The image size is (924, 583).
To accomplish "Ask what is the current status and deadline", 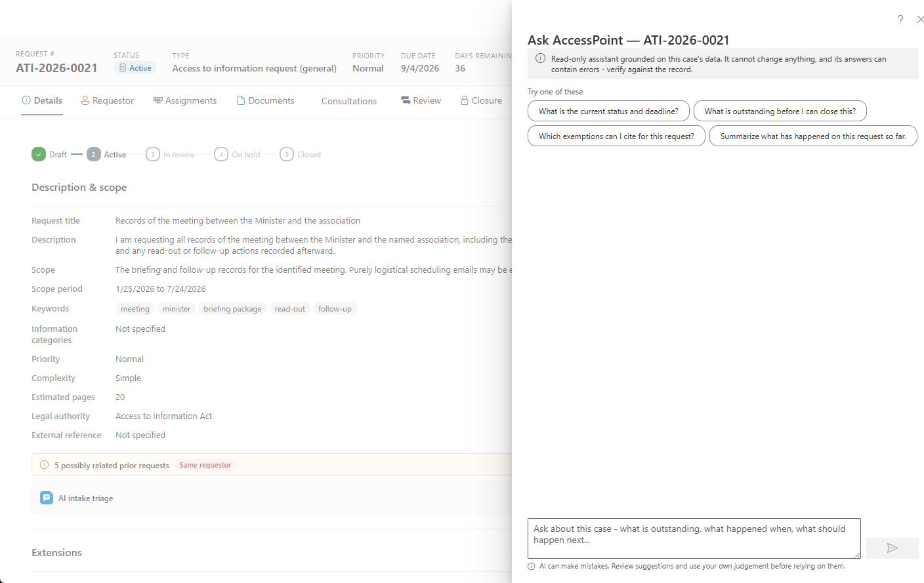I will [608, 111].
